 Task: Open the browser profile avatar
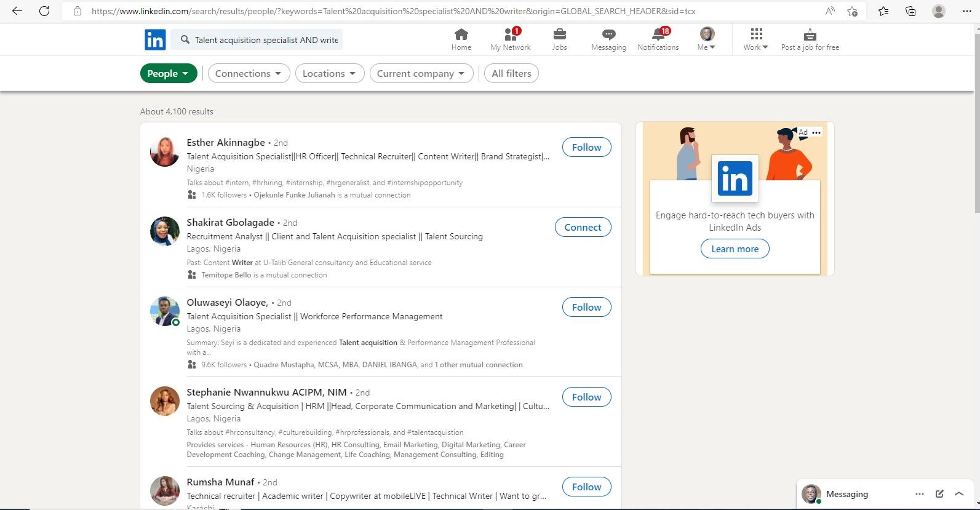click(x=938, y=11)
